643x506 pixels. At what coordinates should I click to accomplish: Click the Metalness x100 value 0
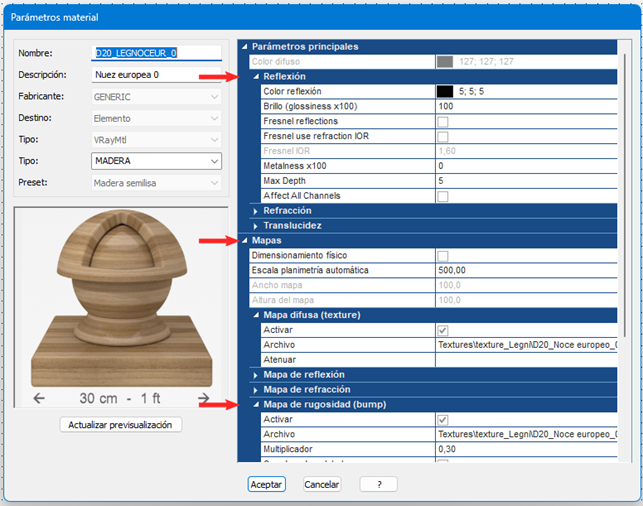(x=527, y=166)
